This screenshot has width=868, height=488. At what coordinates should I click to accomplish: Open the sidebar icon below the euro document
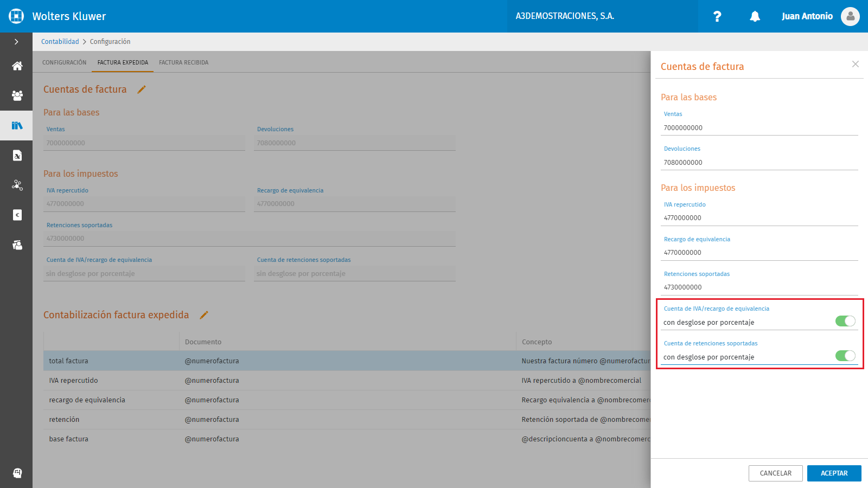pos(17,245)
